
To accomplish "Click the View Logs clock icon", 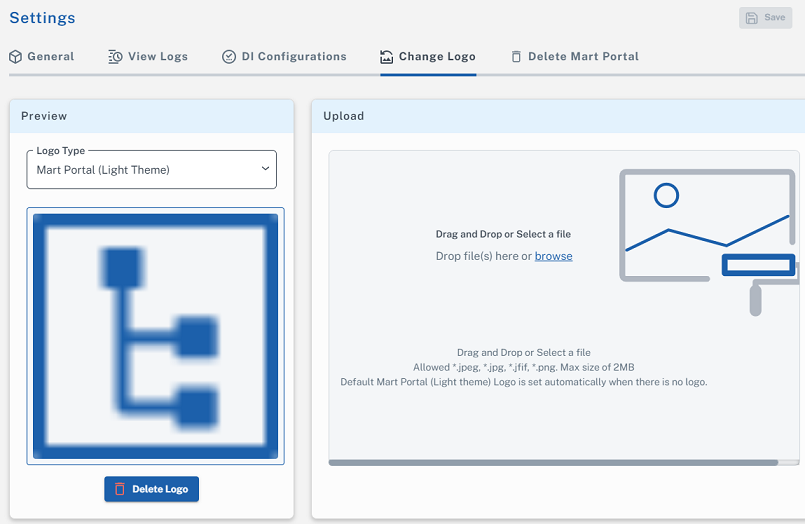I will point(115,56).
